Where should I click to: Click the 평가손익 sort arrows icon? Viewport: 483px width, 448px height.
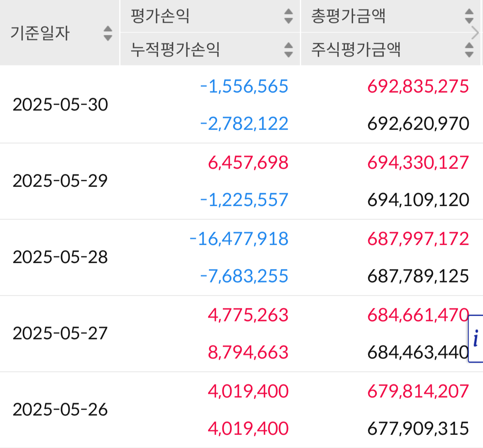tap(288, 16)
